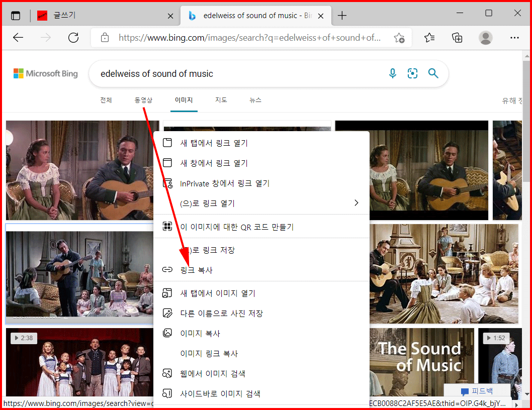This screenshot has height=410, width=532.
Task: Go back with the browser back arrow
Action: coord(18,38)
